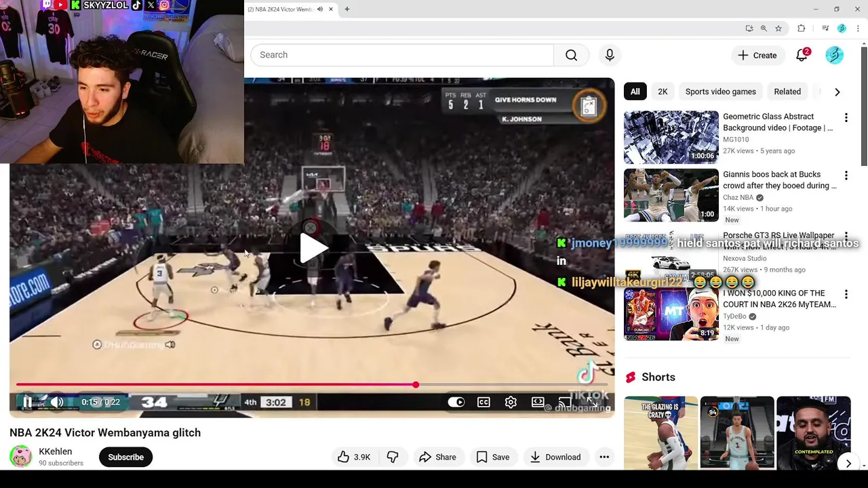Viewport: 868px width, 488px height.
Task: Open options for KING OF THE COURT video
Action: point(846,295)
